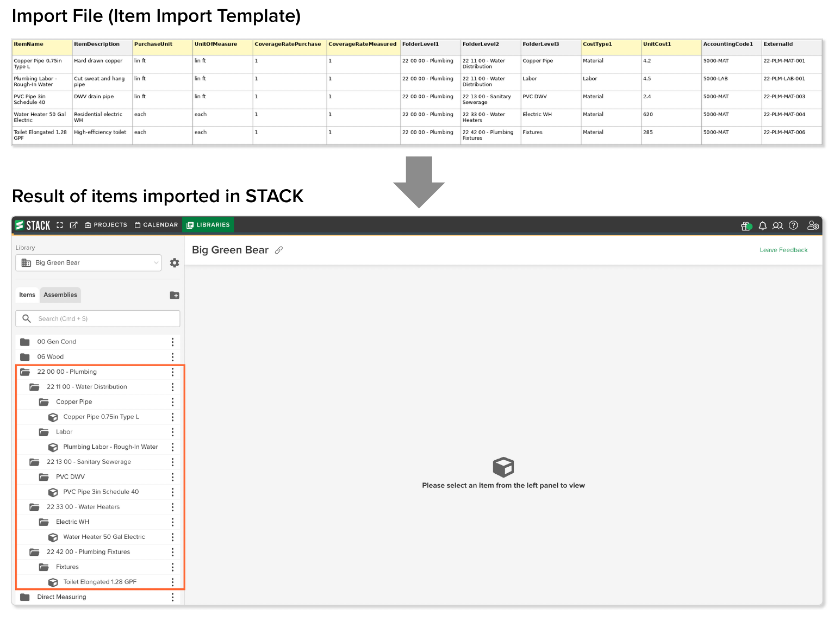This screenshot has width=840, height=621.
Task: Open the Calendar menu
Action: click(156, 225)
